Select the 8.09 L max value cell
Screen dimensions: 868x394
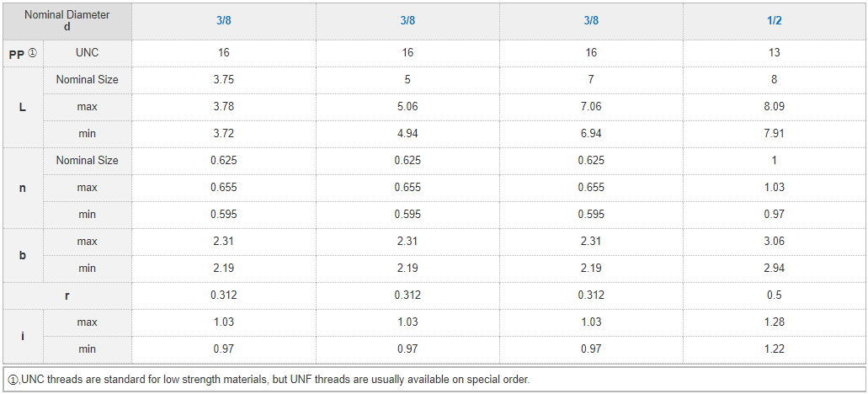[775, 107]
